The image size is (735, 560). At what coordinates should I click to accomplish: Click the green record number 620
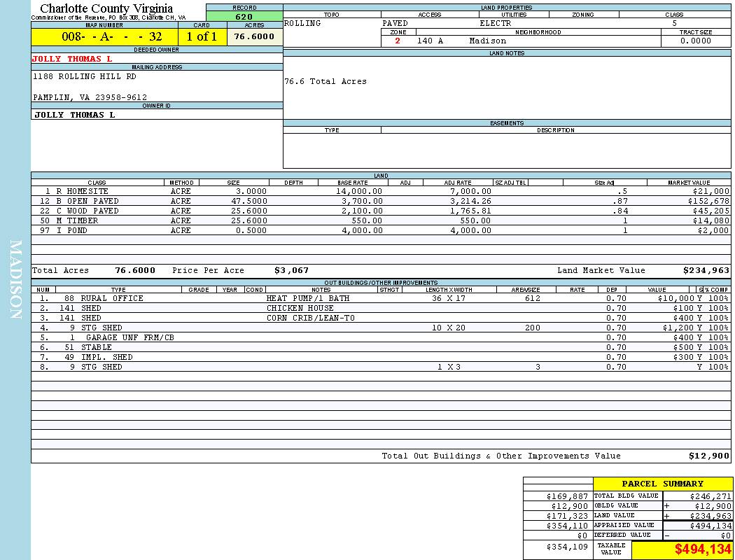click(x=244, y=16)
